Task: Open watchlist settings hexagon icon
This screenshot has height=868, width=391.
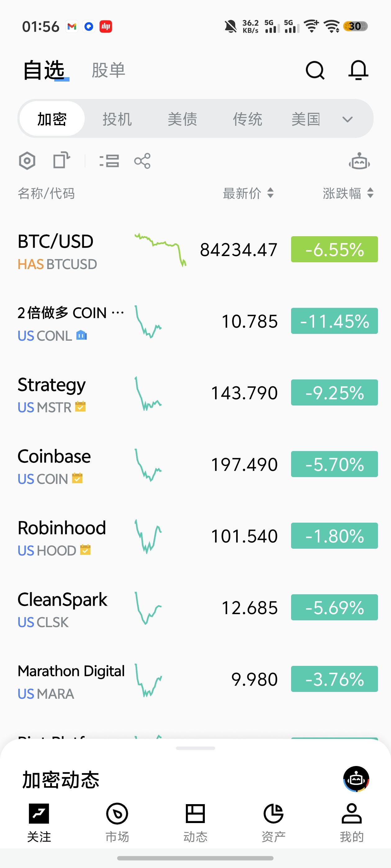Action: click(x=27, y=161)
